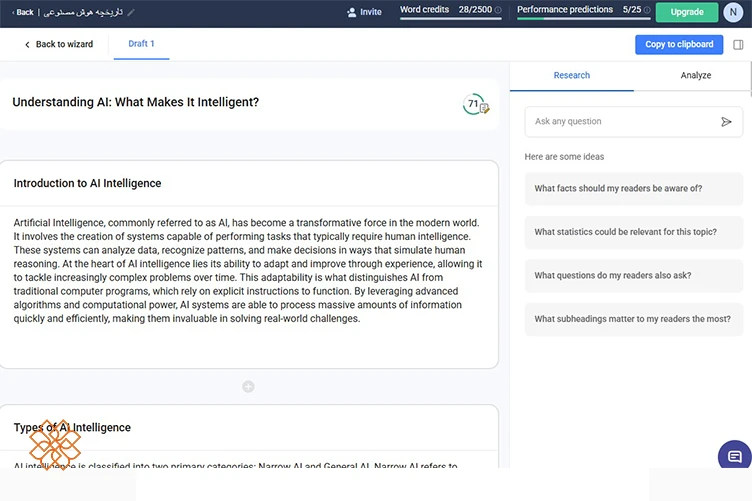The image size is (752, 501).
Task: Click the pencil edit icon beside project name
Action: (130, 12)
